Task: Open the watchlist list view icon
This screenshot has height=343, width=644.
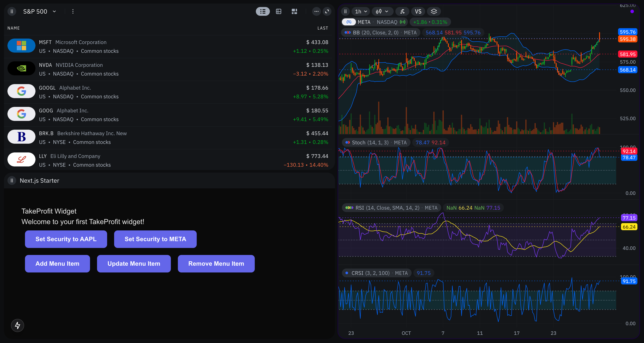Action: point(262,12)
